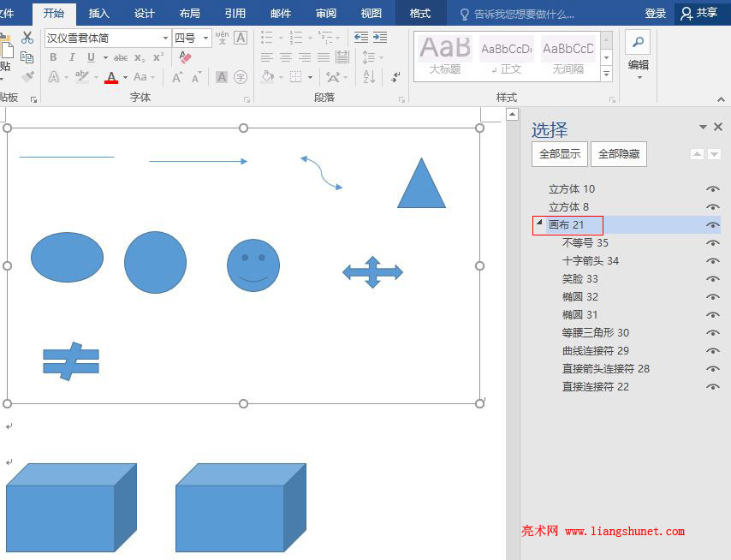The height and width of the screenshot is (560, 731).
Task: Click the character shading A icon
Action: (x=222, y=77)
